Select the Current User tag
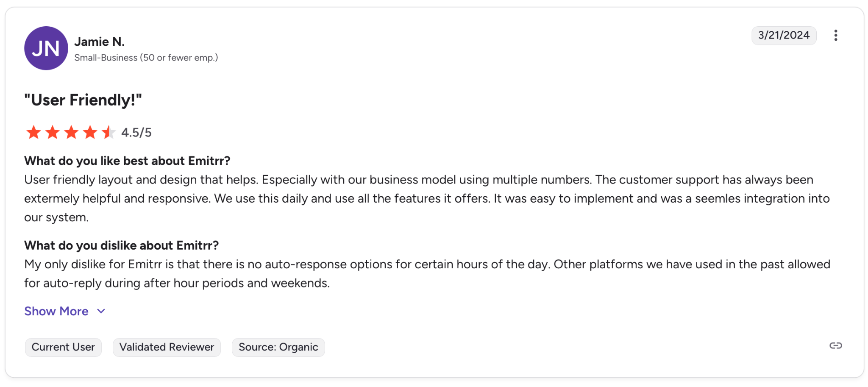Image resolution: width=868 pixels, height=387 pixels. 63,347
